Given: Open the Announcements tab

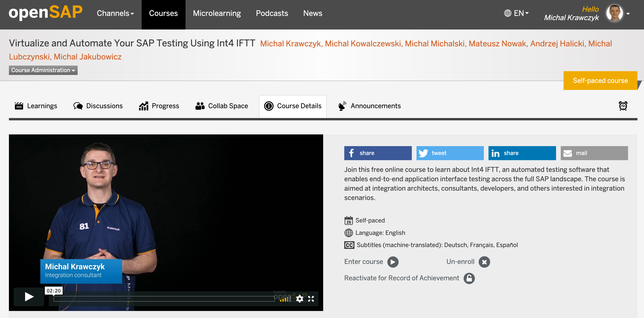Looking at the screenshot, I should (369, 106).
